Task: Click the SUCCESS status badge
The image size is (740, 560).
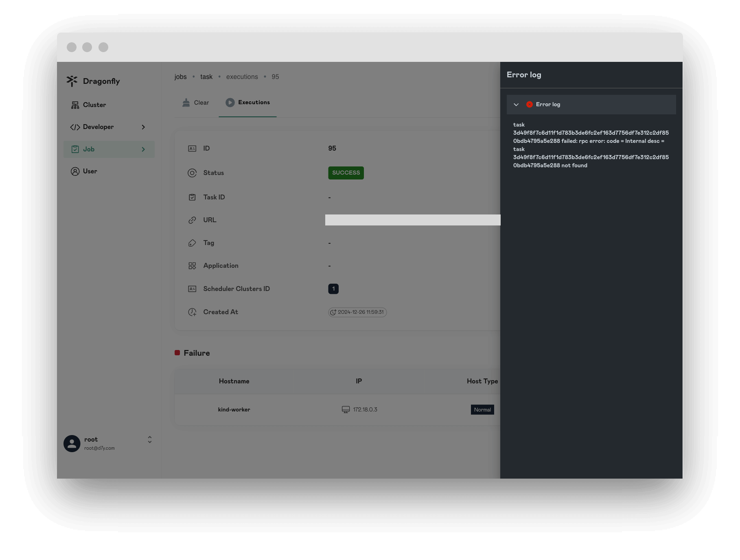Action: 346,173
